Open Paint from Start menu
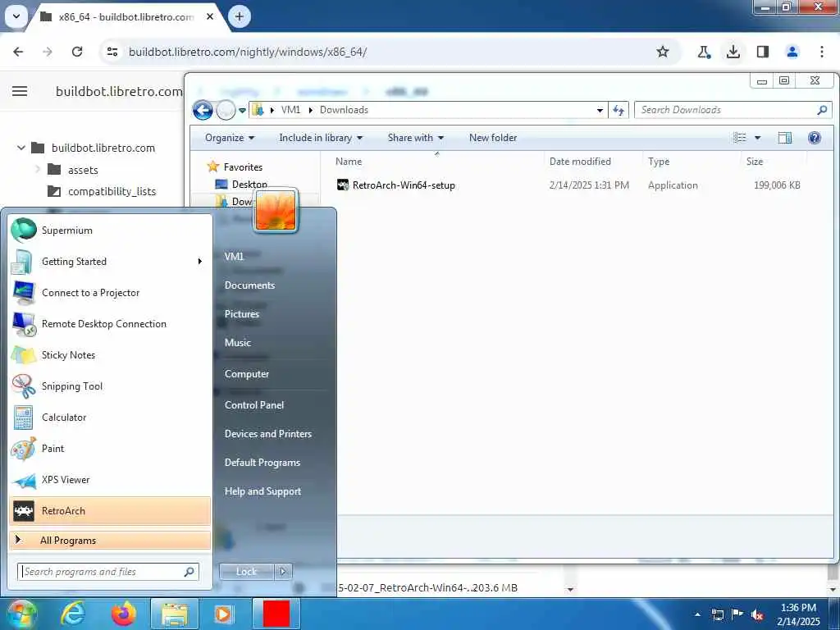Screen dimensions: 840x630 click(x=110, y=449)
